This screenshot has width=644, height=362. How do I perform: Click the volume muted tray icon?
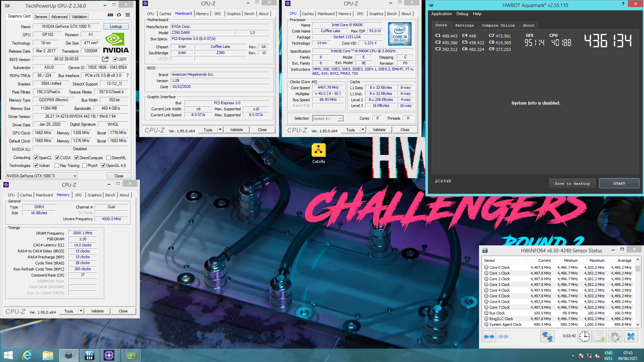coord(597,356)
